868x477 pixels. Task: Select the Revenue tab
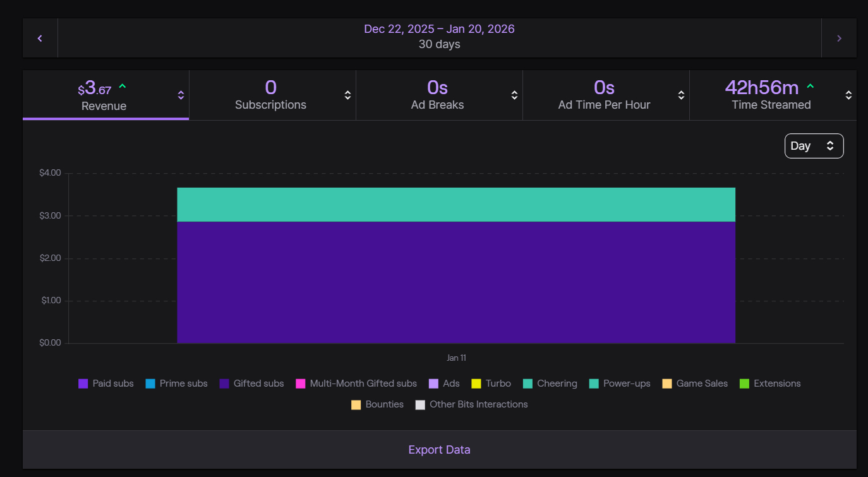pos(104,95)
